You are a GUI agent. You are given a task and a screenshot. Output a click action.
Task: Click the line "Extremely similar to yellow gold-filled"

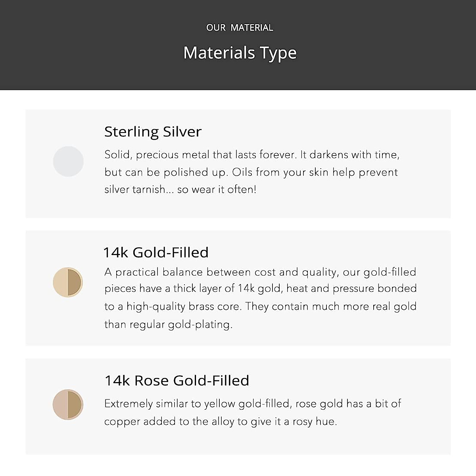(x=253, y=404)
